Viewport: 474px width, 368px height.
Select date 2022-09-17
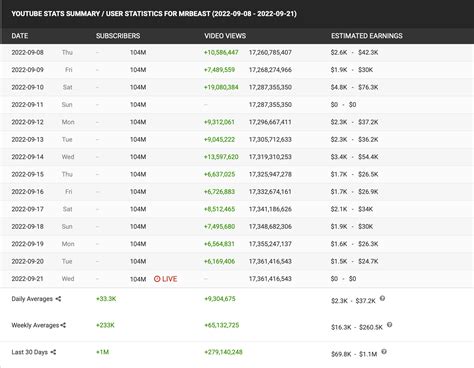(27, 209)
